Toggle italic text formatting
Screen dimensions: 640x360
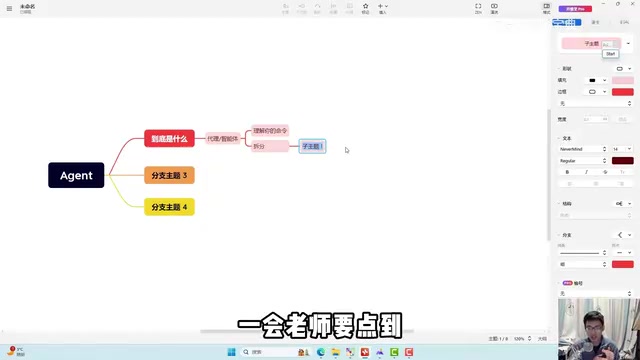coord(586,172)
